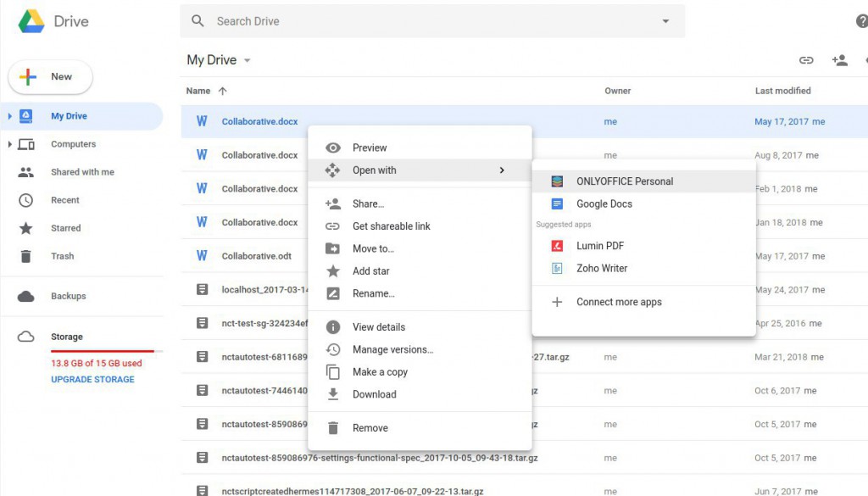Viewport: 868px width, 496px height.
Task: Click the Computers devices icon in sidebar
Action: click(26, 144)
